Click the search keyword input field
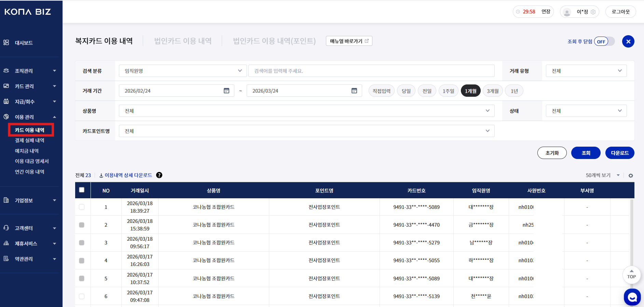Viewport: 644px width, 307px height. pos(371,71)
